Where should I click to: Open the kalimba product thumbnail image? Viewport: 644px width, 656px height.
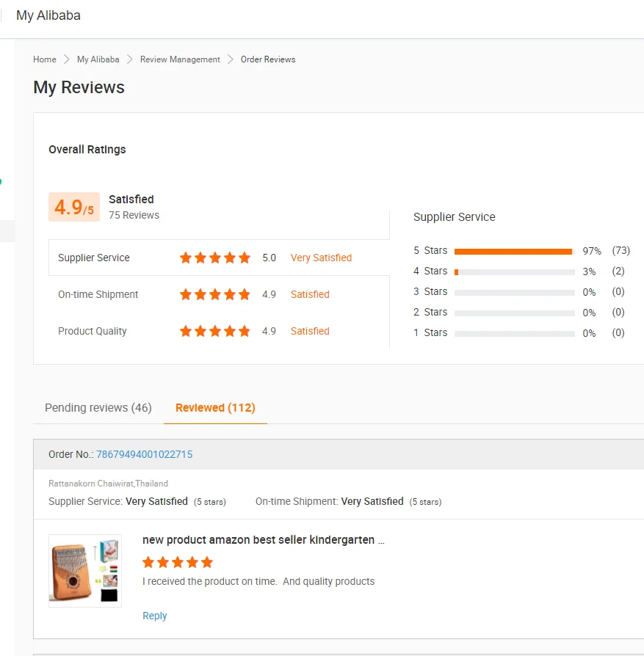coord(85,571)
